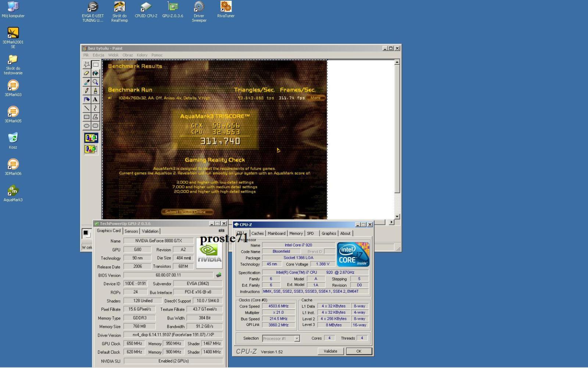Click the Intel Core i7 logo in CPU-Z
588x368 pixels.
pos(353,254)
